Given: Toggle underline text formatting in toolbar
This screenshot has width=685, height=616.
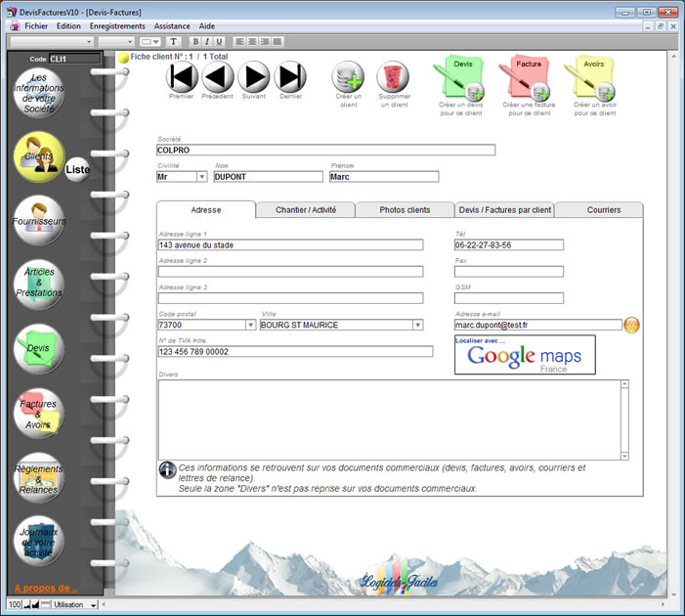Looking at the screenshot, I should tap(219, 42).
